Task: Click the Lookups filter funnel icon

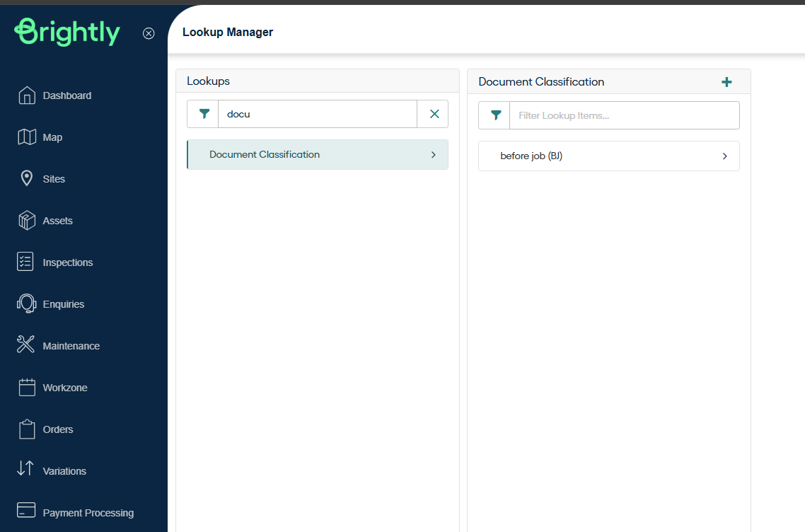Action: click(204, 114)
